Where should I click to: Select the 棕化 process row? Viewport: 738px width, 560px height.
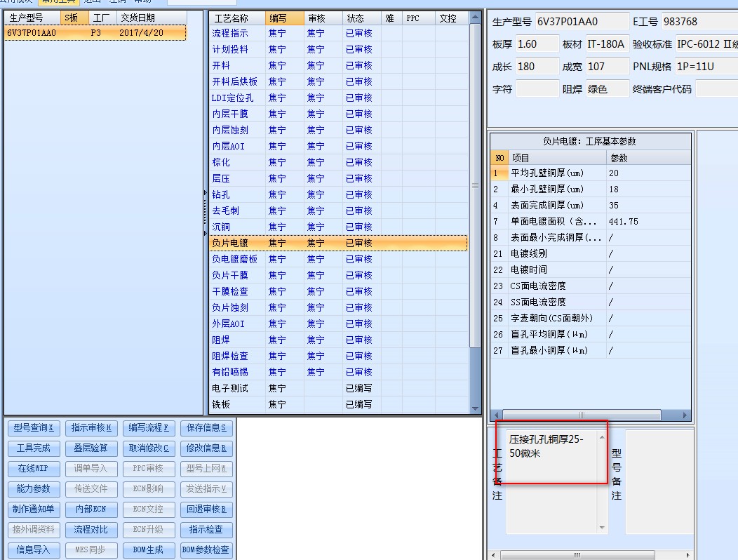tap(339, 163)
